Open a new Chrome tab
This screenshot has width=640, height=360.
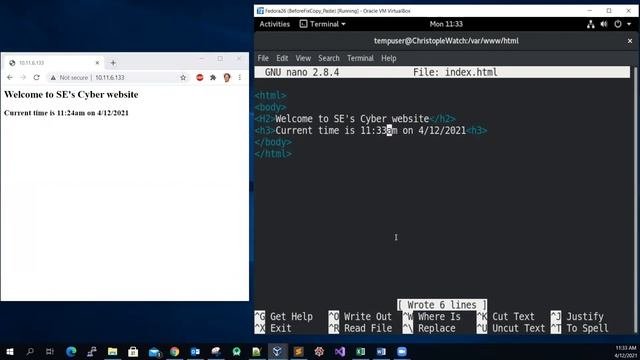(113, 63)
